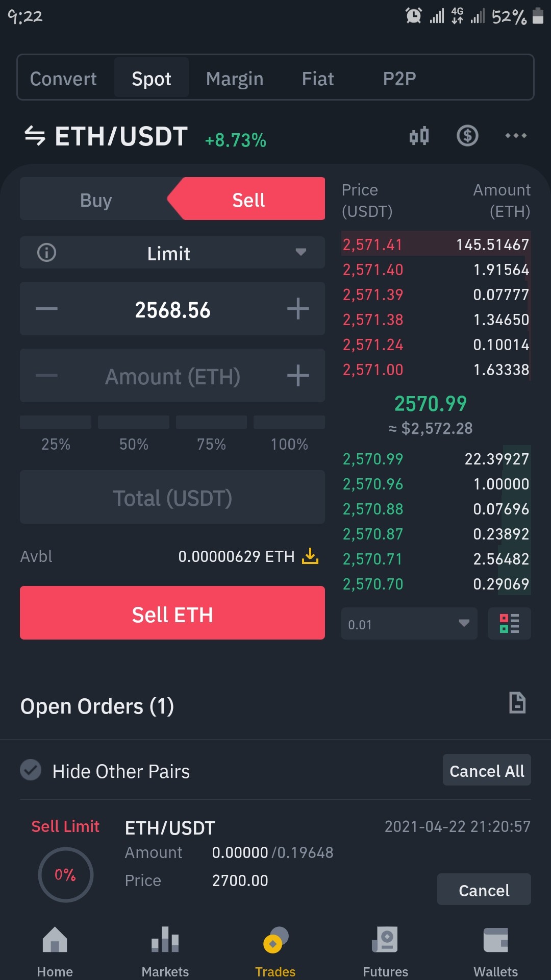This screenshot has height=980, width=551.
Task: Open the order history document icon
Action: [517, 703]
